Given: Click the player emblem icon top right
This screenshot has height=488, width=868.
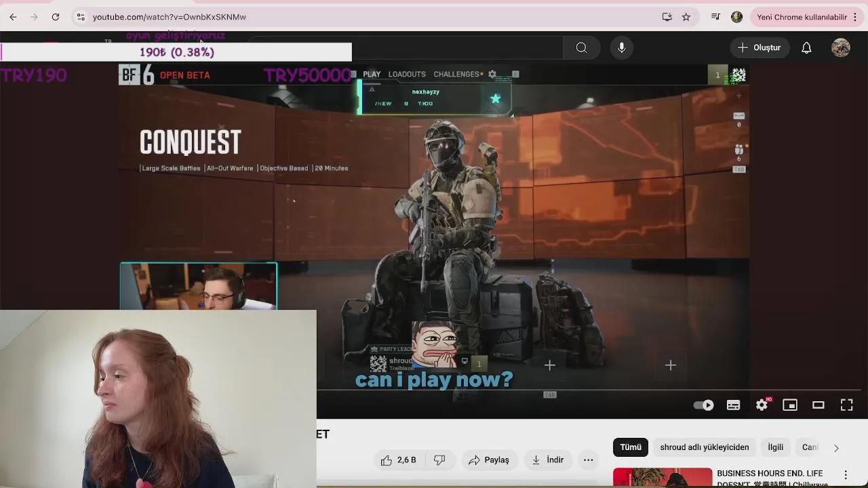Looking at the screenshot, I should tap(738, 75).
